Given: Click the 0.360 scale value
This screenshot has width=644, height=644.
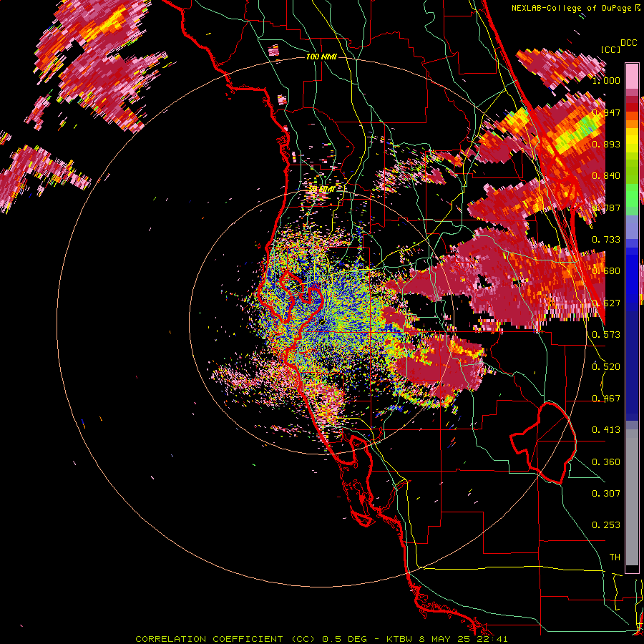Looking at the screenshot, I should [x=606, y=462].
